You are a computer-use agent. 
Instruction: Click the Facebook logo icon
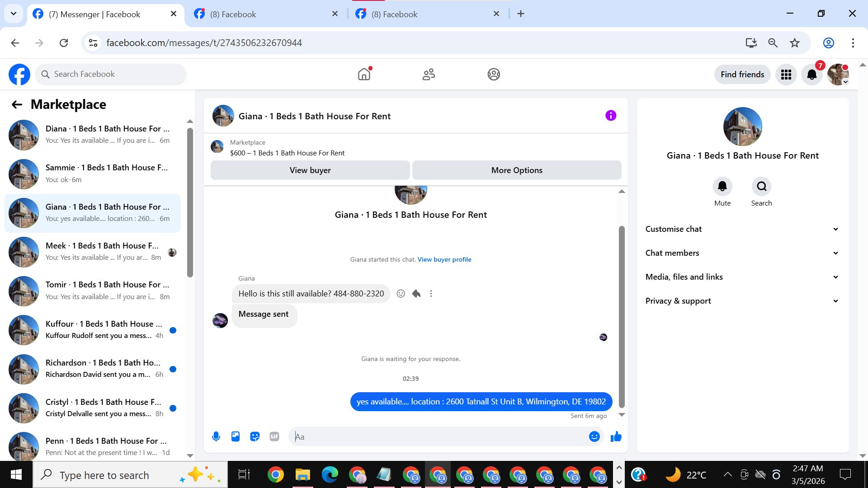[19, 74]
